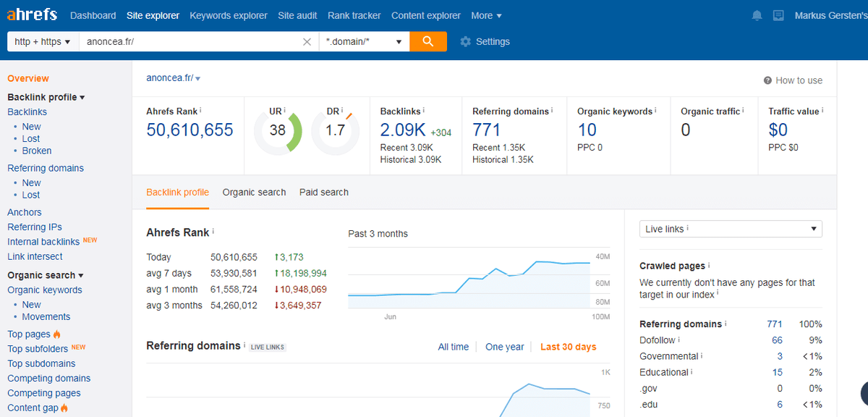Open Rank tracker
Image resolution: width=868 pixels, height=417 pixels.
tap(354, 15)
